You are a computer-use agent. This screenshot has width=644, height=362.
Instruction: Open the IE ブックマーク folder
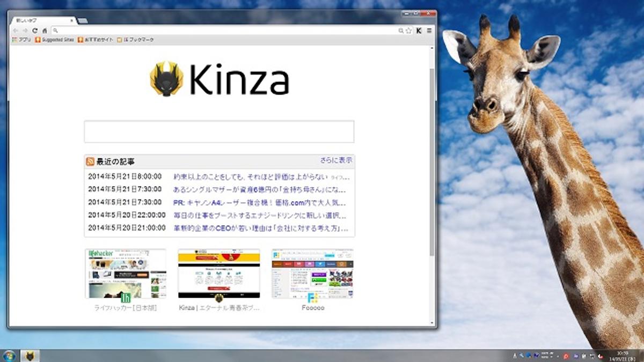(x=135, y=40)
